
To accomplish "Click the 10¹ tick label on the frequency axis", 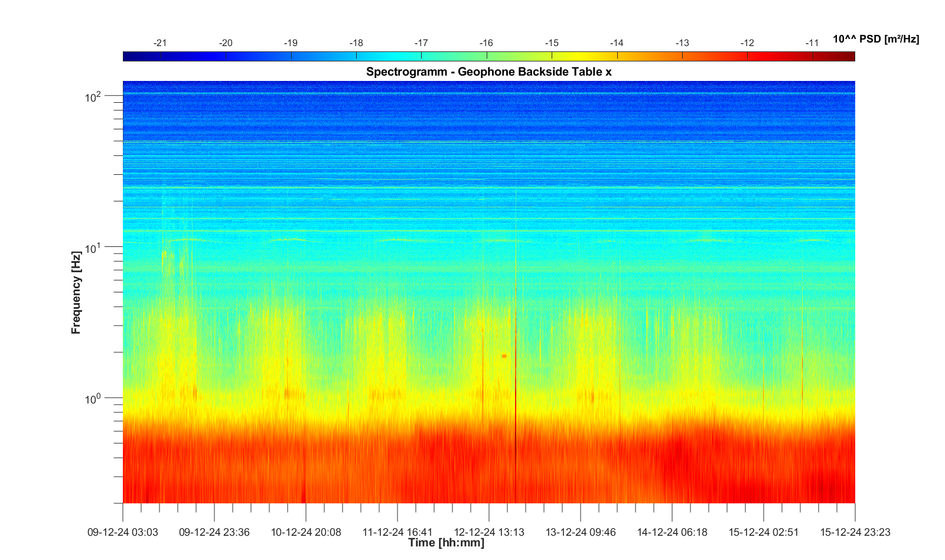I will [x=93, y=248].
